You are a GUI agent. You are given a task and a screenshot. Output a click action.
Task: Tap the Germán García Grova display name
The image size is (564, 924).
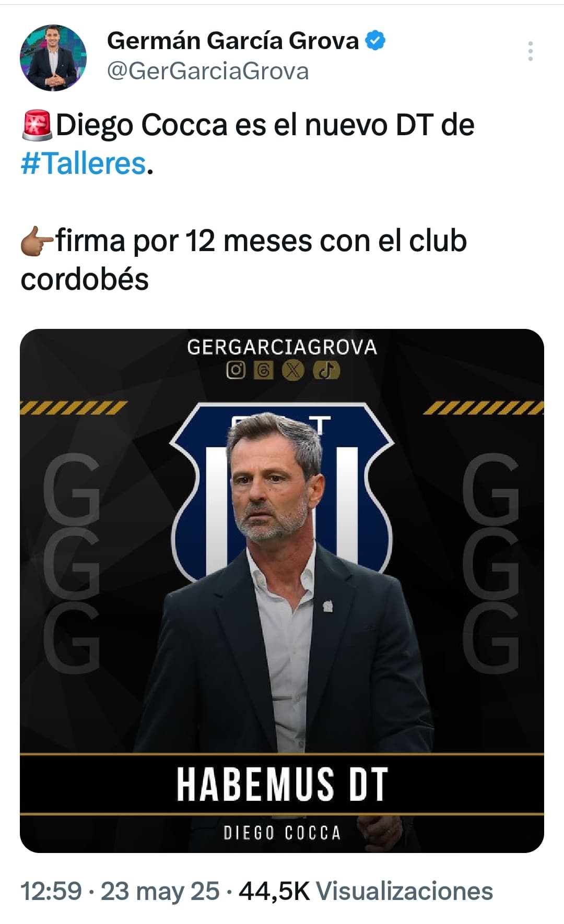233,40
